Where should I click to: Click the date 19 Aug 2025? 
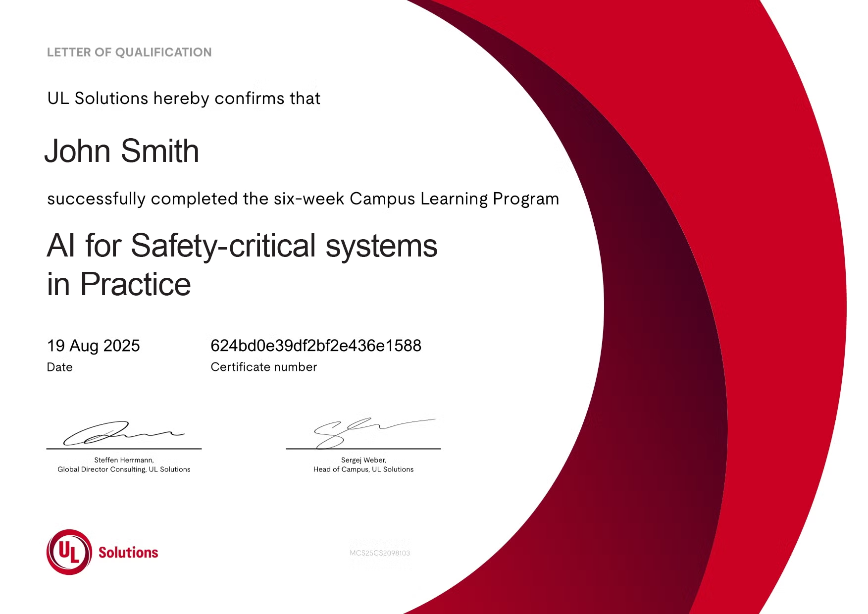[x=93, y=346]
